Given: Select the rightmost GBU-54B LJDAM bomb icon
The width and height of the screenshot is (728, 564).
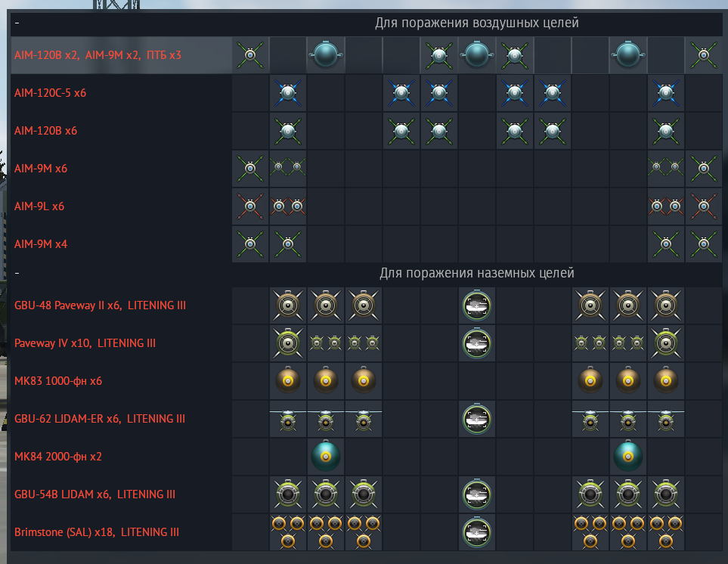Looking at the screenshot, I should [666, 494].
